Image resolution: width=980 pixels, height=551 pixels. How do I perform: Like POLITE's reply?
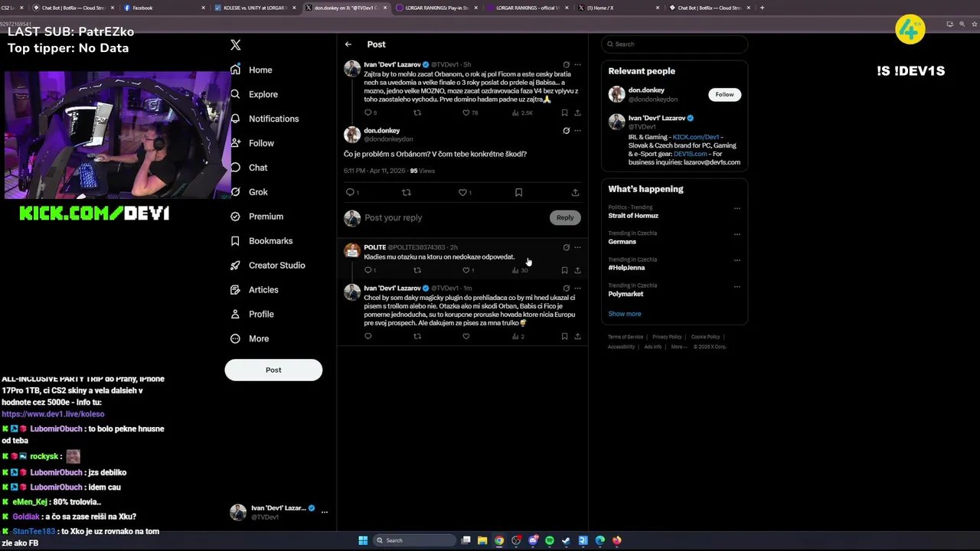(x=468, y=270)
